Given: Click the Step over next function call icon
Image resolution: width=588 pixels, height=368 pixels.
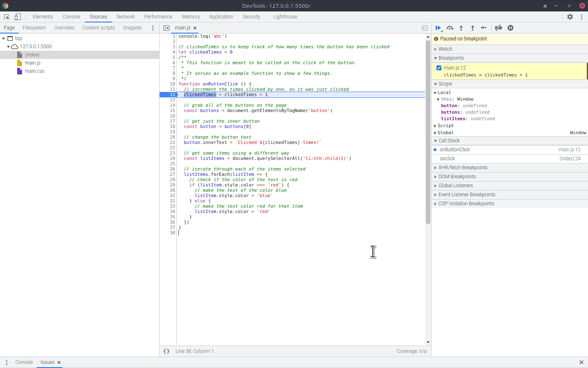Looking at the screenshot, I should point(450,28).
